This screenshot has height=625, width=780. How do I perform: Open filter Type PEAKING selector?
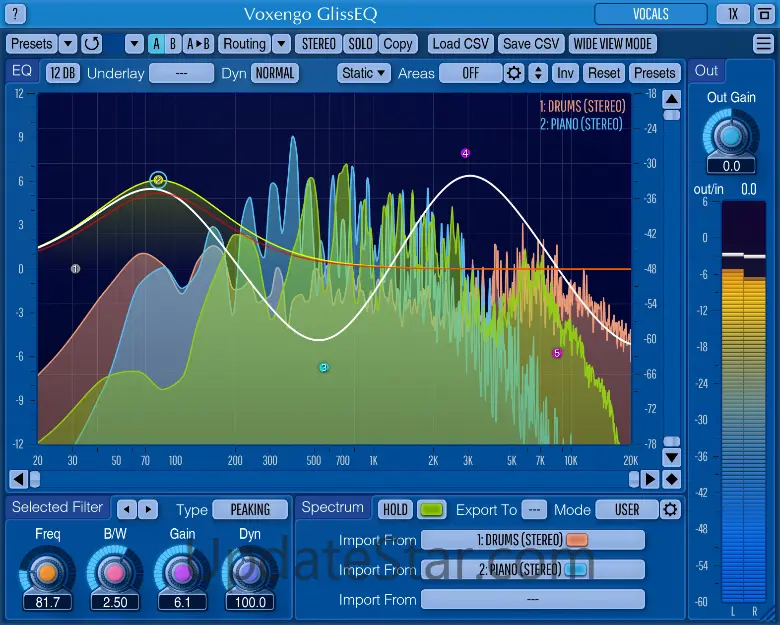[250, 510]
